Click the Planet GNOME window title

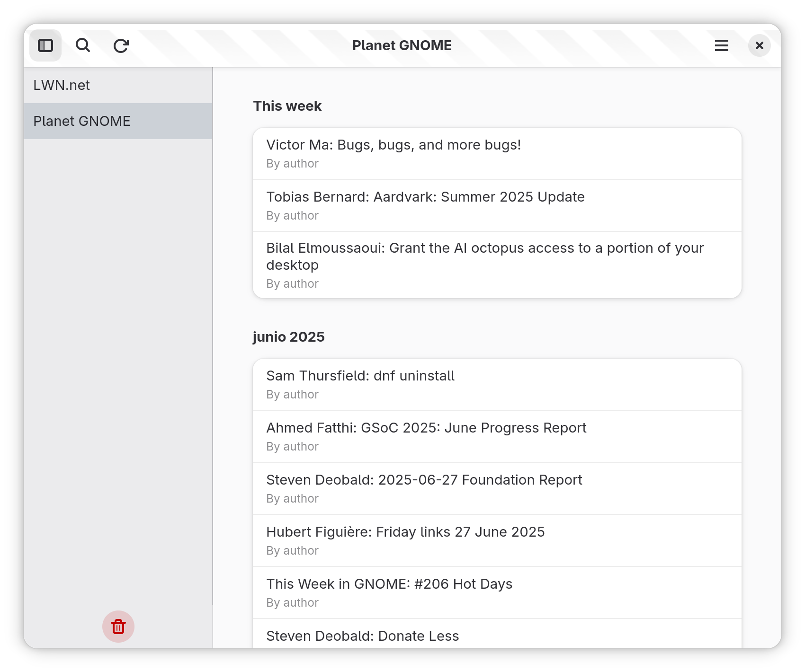(402, 45)
